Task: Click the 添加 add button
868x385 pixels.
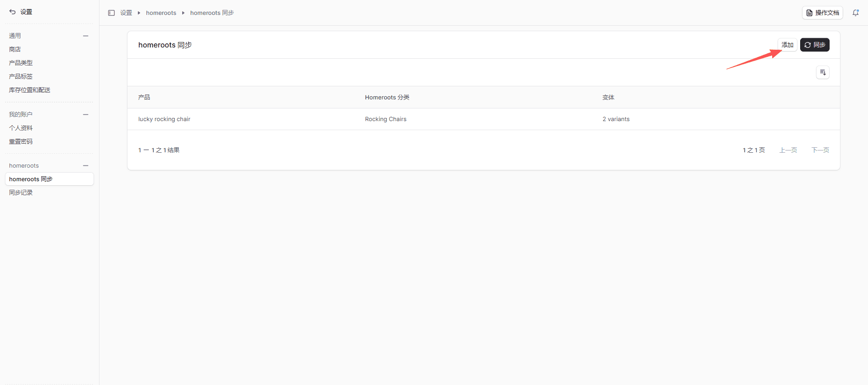Action: pos(787,45)
